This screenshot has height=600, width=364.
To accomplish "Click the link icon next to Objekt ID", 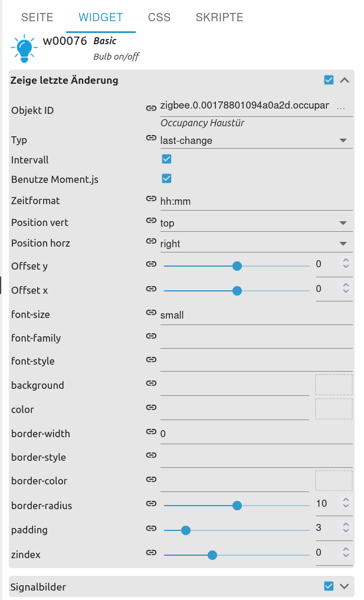I will click(151, 107).
